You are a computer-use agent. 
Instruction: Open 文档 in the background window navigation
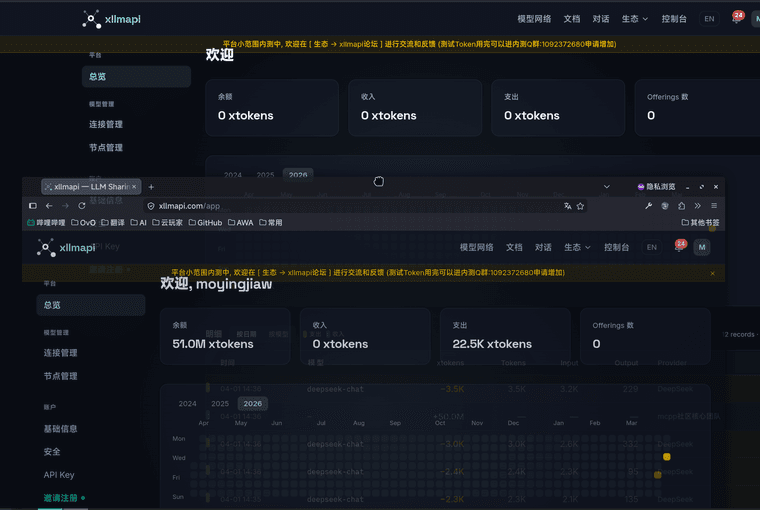[x=572, y=19]
